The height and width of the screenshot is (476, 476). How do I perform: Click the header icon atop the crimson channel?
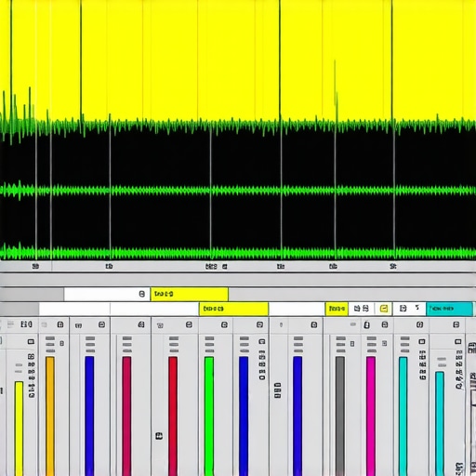[x=141, y=324]
